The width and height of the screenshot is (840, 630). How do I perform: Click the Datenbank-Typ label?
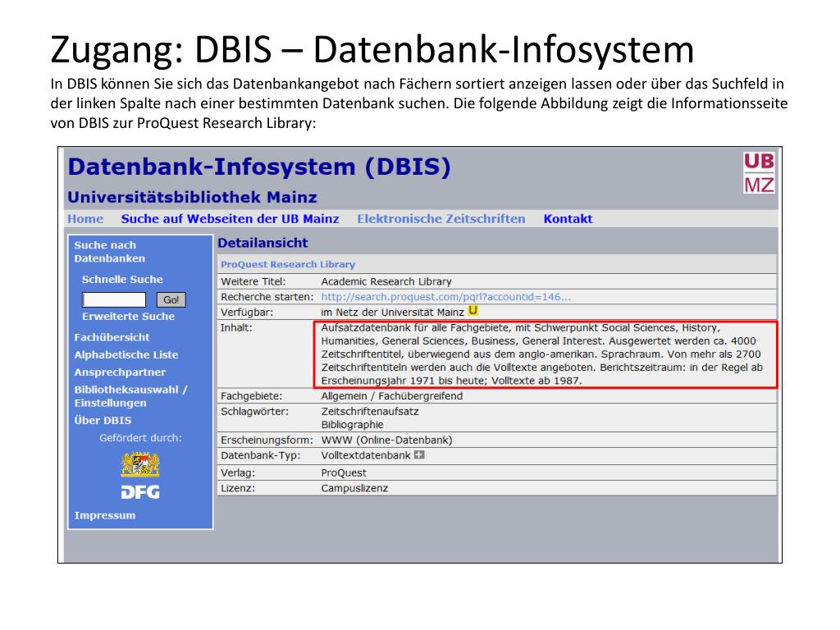tap(260, 455)
